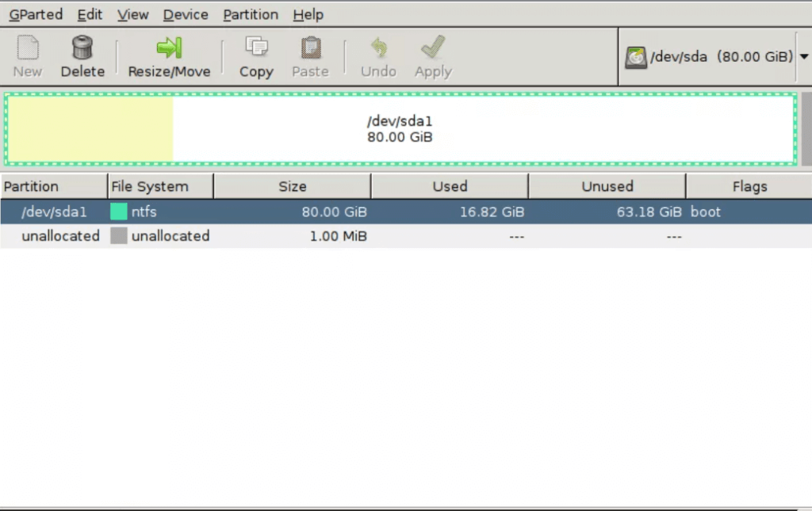The height and width of the screenshot is (511, 812).
Task: Select the /dev/sda1 partition row
Action: click(x=406, y=212)
